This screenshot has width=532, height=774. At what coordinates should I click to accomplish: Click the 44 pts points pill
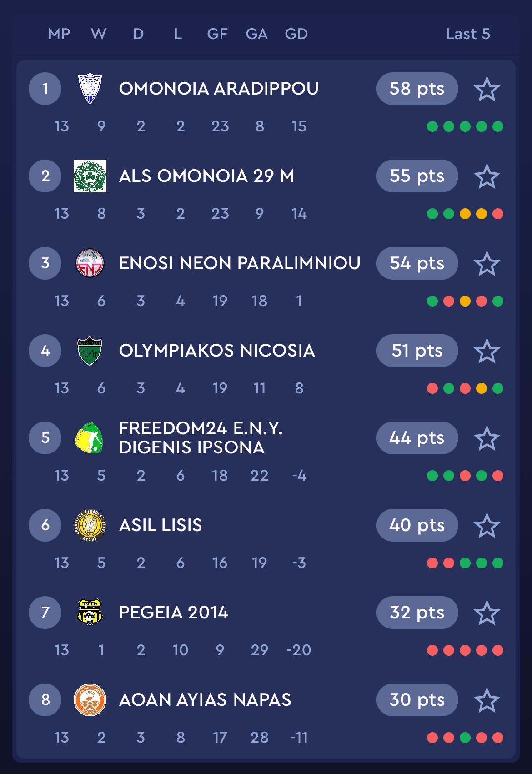pos(417,438)
